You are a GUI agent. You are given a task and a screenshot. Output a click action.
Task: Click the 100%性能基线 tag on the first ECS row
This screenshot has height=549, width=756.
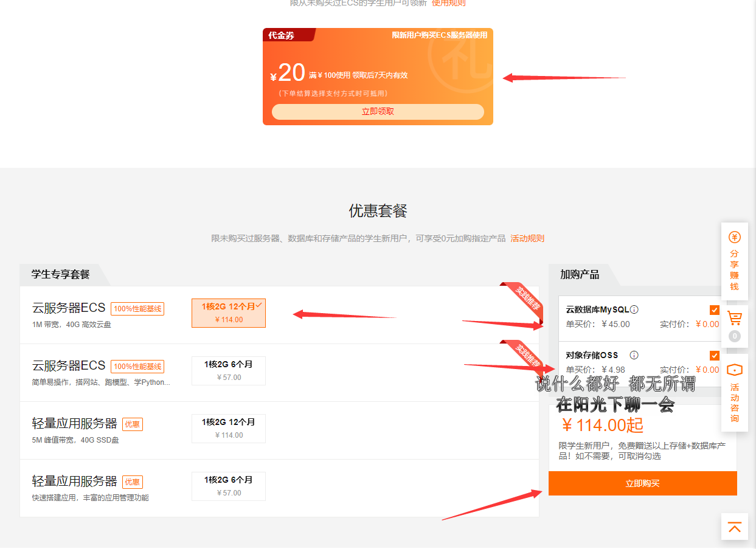(137, 309)
